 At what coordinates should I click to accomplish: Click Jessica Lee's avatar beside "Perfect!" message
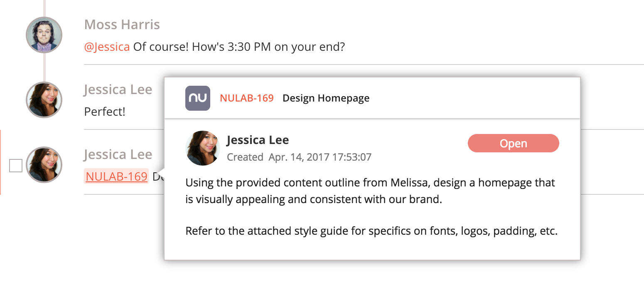[44, 100]
